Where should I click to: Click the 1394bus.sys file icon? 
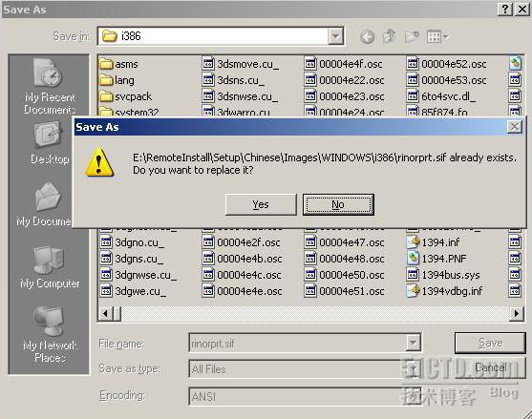414,275
